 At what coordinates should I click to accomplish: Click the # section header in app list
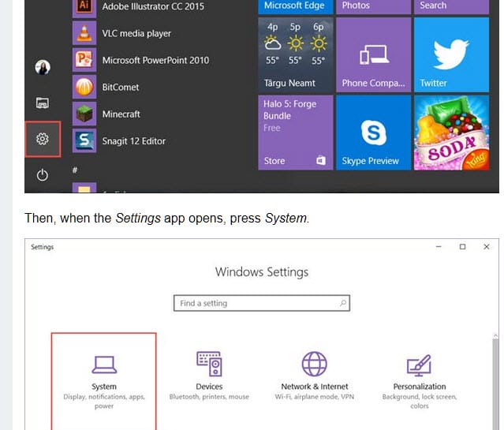pyautogui.click(x=75, y=170)
